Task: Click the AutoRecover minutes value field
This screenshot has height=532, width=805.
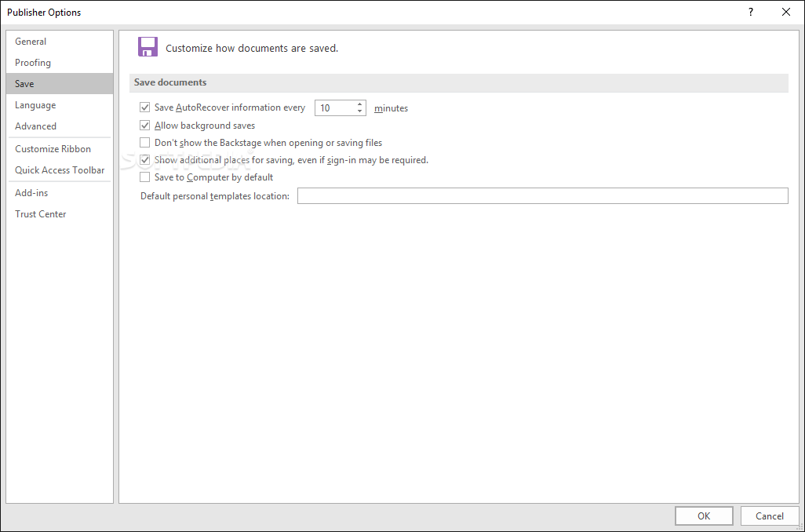Action: click(x=335, y=107)
